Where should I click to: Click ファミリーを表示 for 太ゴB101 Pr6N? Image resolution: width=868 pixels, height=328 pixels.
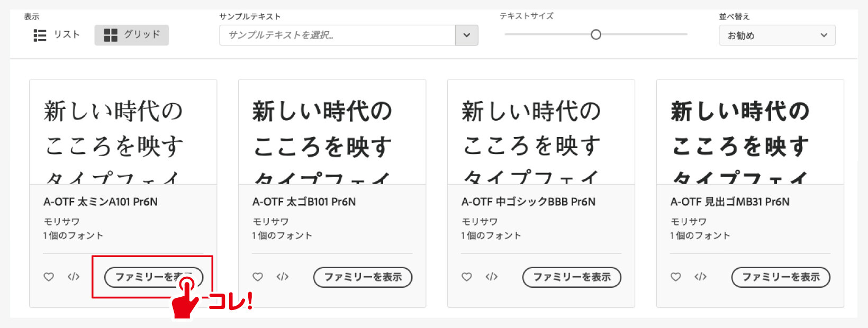coord(363,277)
